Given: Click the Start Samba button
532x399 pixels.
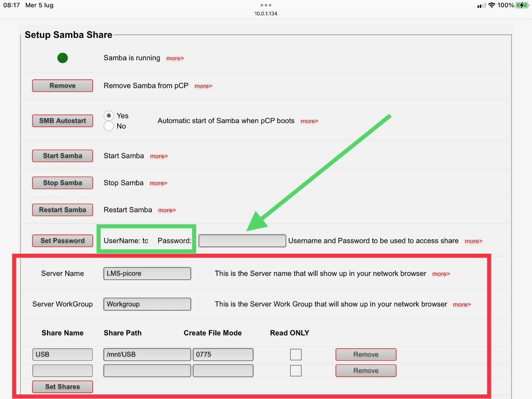Looking at the screenshot, I should [62, 156].
